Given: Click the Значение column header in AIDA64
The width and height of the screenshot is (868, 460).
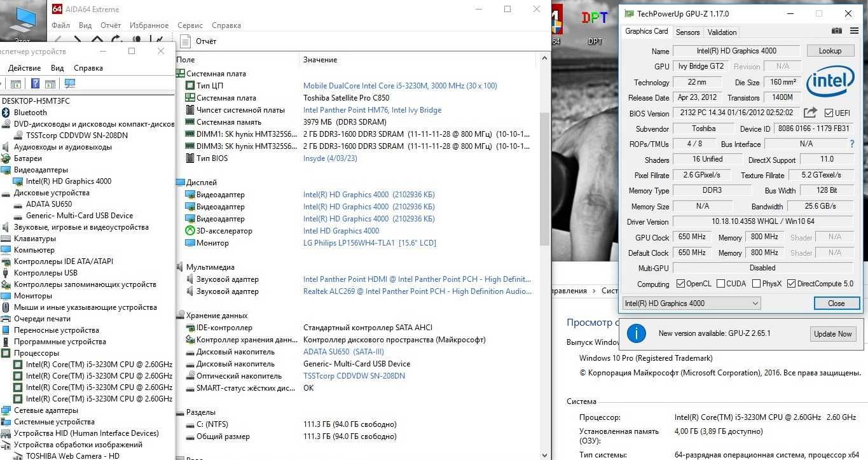Looking at the screenshot, I should [320, 60].
